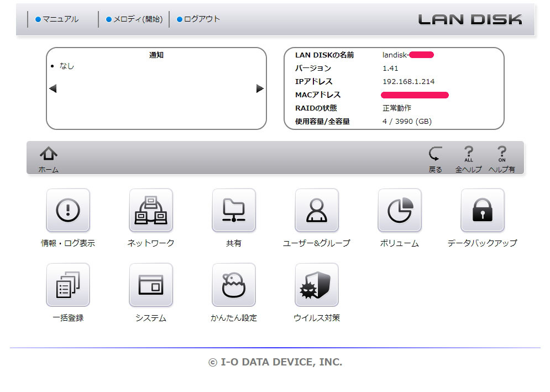Select メロディ(開始) to start the melody
The height and width of the screenshot is (392, 550).
[134, 19]
